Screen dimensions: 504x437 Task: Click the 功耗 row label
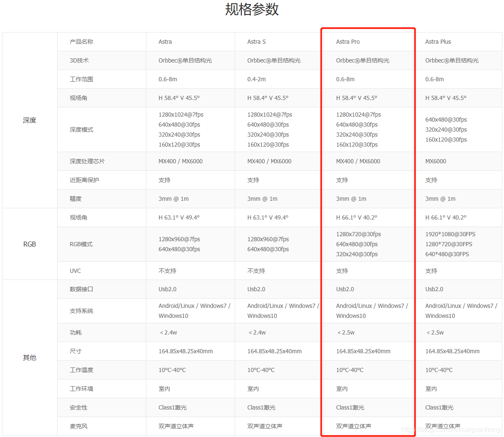75,332
